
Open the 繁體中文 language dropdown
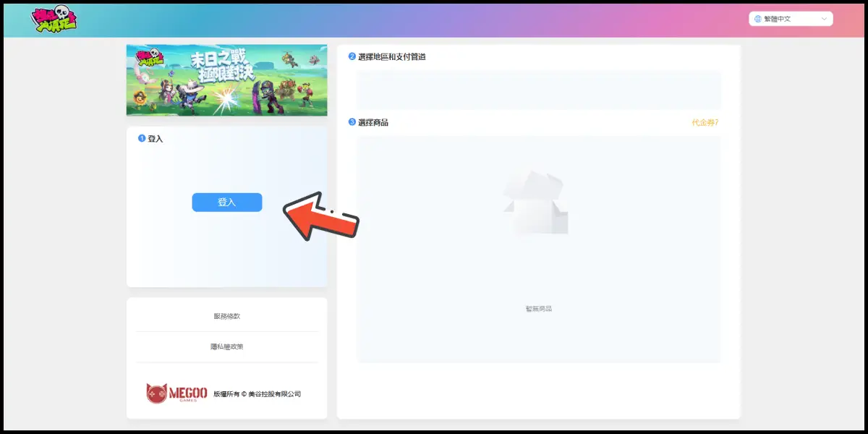[x=791, y=19]
